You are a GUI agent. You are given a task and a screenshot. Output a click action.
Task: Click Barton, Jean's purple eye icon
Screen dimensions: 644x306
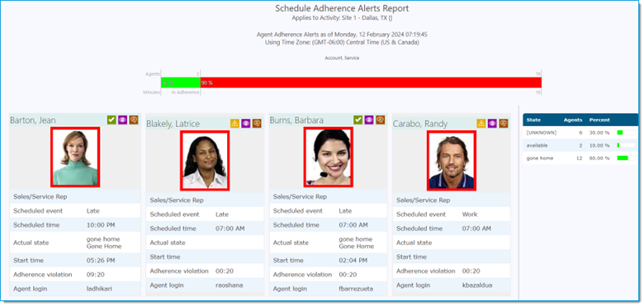(122, 120)
